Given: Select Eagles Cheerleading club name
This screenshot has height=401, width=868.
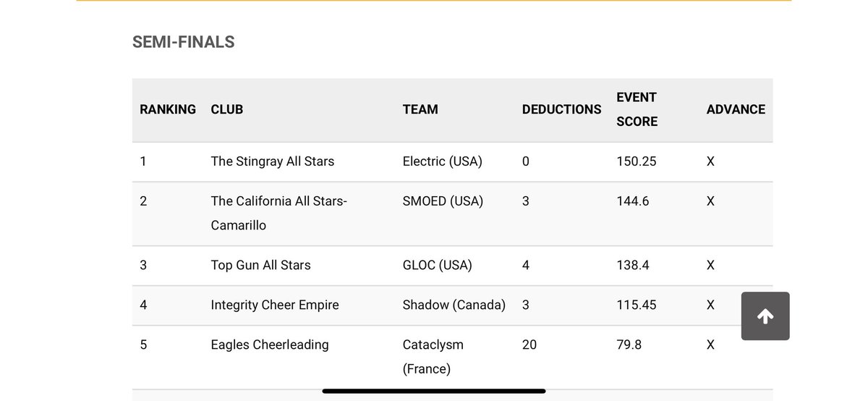Looking at the screenshot, I should tap(270, 345).
